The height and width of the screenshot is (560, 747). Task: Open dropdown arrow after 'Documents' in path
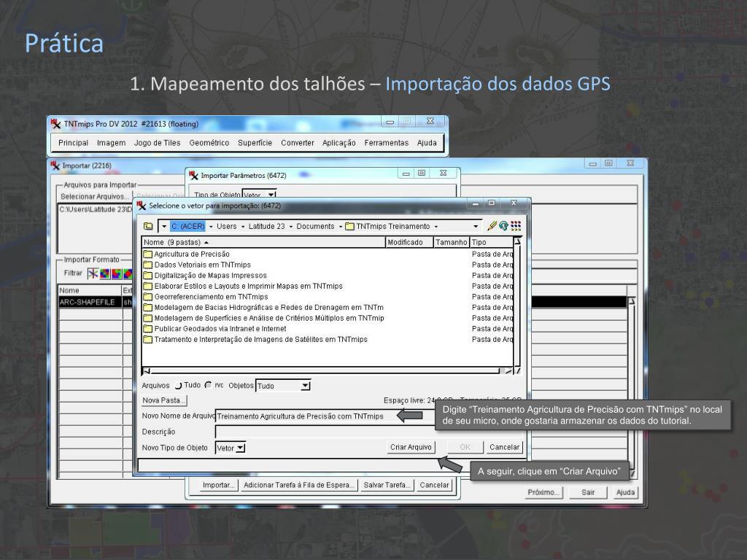click(341, 227)
